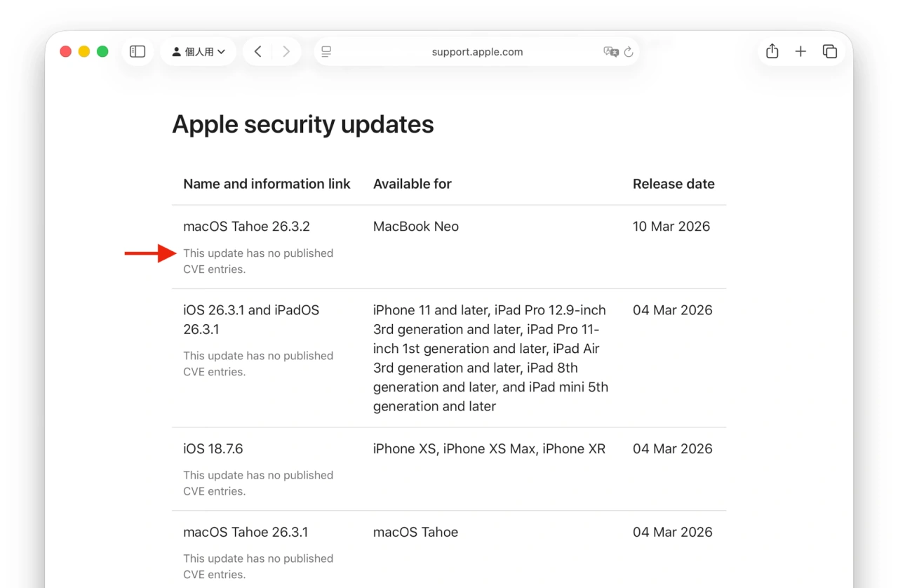Open the macOS Tahoe 26.3.2 link
This screenshot has width=898, height=588.
point(246,226)
